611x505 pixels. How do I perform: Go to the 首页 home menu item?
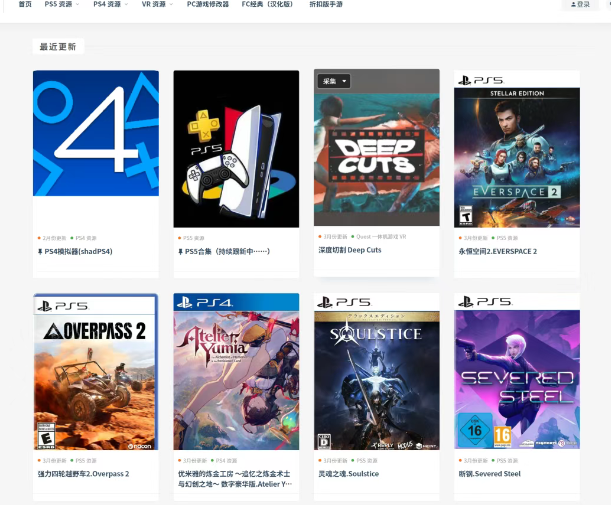point(25,4)
